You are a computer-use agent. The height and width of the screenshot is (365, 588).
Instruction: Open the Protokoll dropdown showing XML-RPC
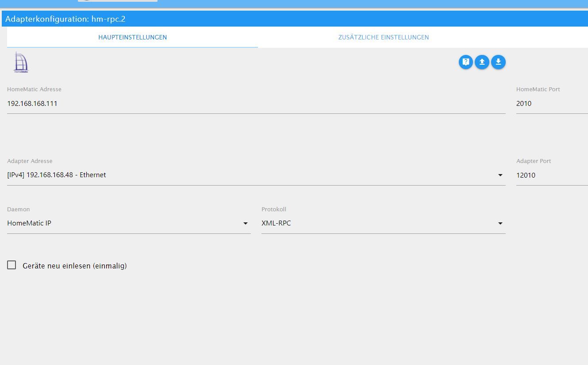(x=383, y=223)
